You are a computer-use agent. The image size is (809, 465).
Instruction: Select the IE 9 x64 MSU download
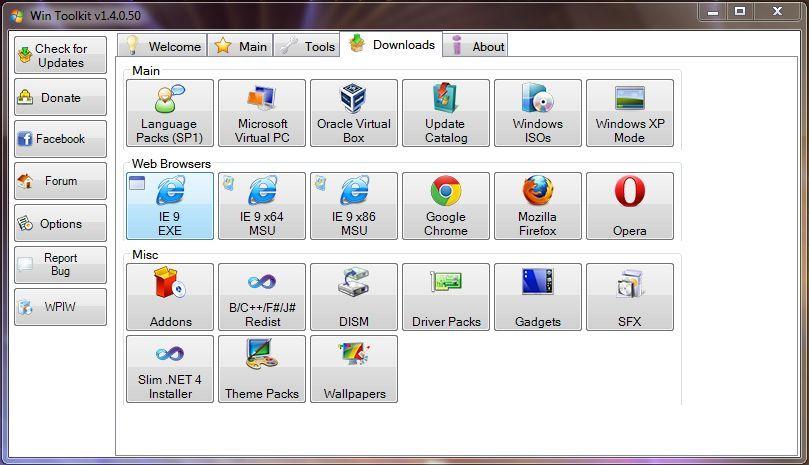[x=262, y=206]
